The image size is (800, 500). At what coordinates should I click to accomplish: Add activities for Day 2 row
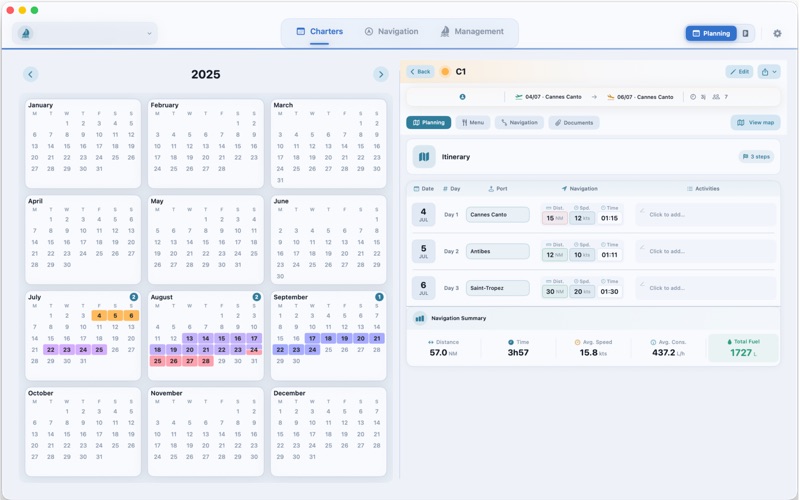706,252
